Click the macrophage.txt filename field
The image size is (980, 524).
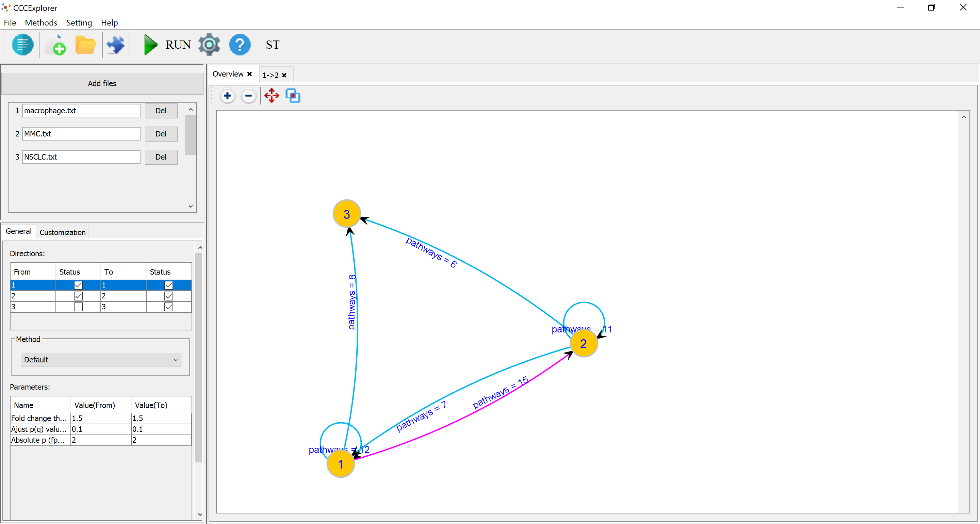click(x=81, y=111)
